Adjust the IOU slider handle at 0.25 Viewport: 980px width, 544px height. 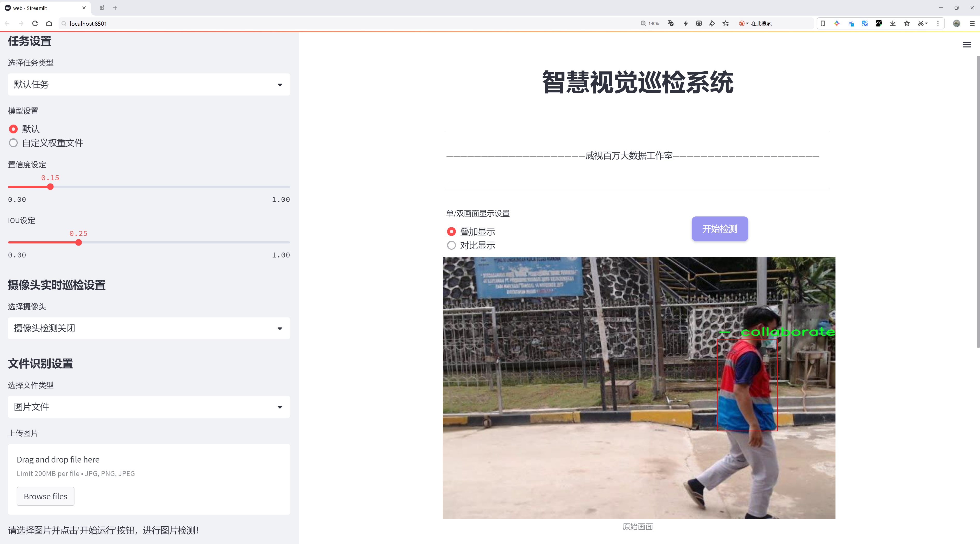(78, 242)
